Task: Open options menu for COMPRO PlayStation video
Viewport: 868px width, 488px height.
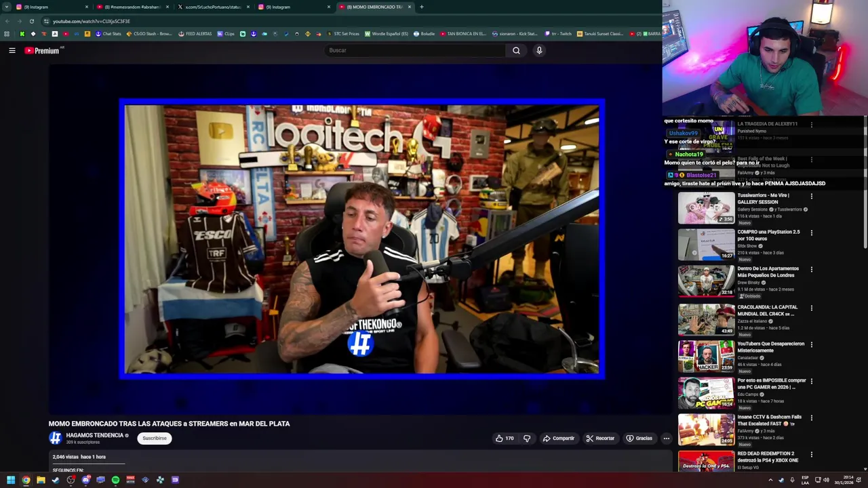Action: pos(811,233)
